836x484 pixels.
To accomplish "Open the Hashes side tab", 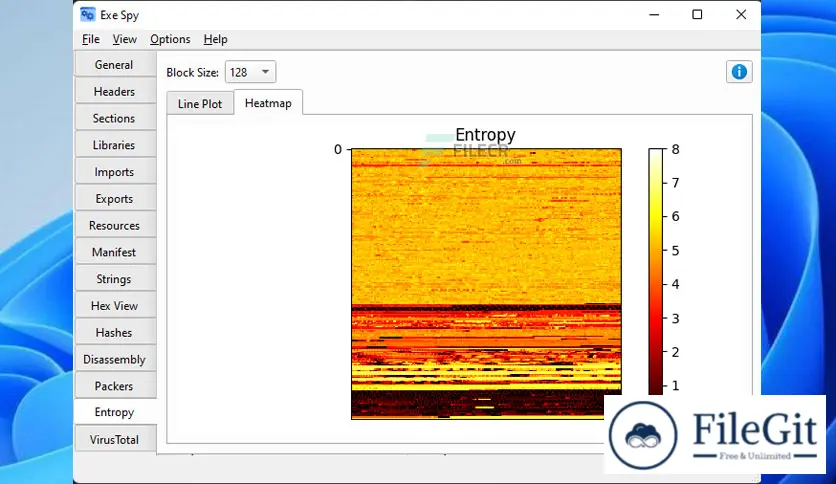I will point(114,333).
